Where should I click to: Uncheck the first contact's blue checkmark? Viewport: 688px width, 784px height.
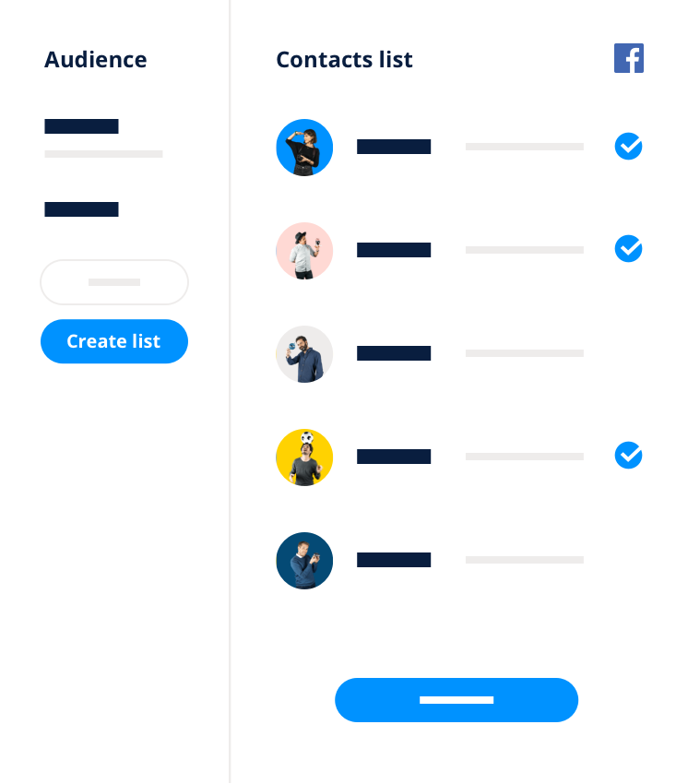pyautogui.click(x=628, y=146)
